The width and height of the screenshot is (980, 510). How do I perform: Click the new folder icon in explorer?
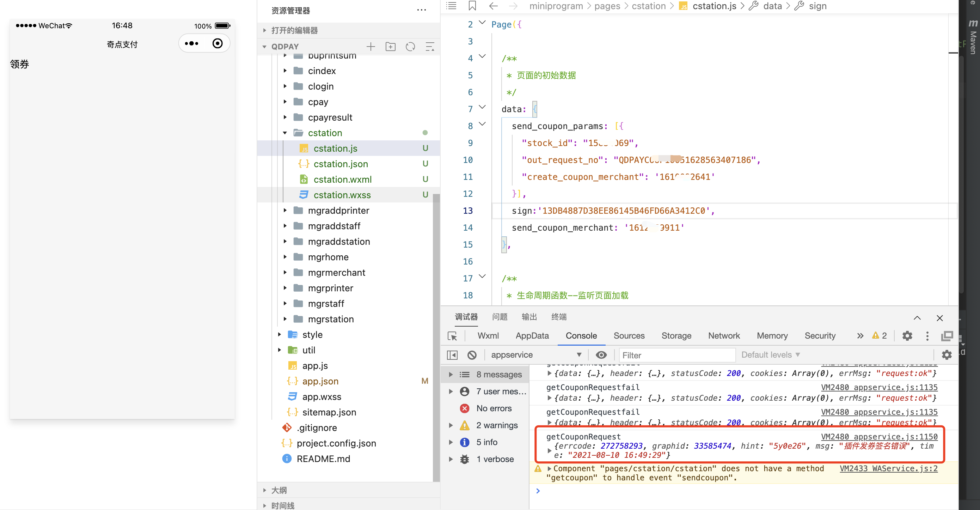tap(390, 47)
